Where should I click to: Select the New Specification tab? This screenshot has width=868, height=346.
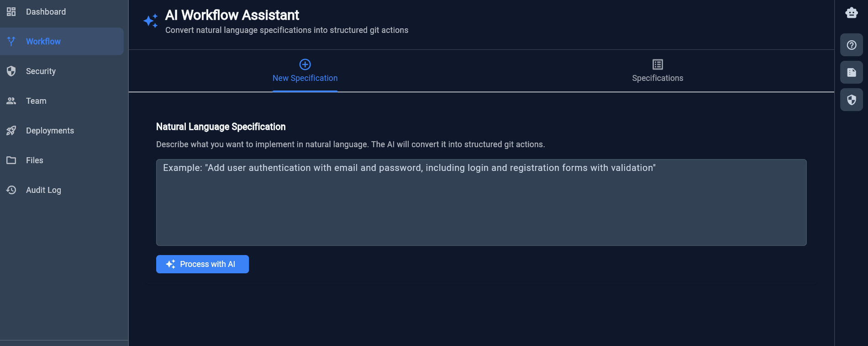click(x=305, y=71)
